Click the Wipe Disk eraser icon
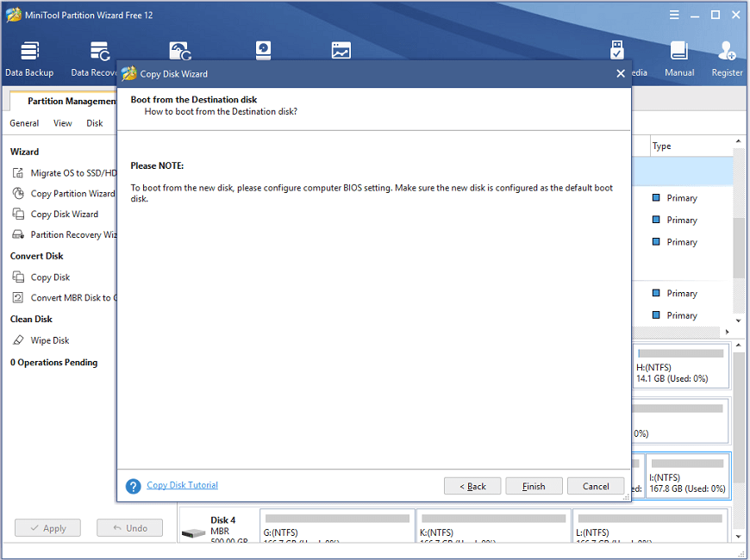Screen dimensions: 750x560 point(18,340)
